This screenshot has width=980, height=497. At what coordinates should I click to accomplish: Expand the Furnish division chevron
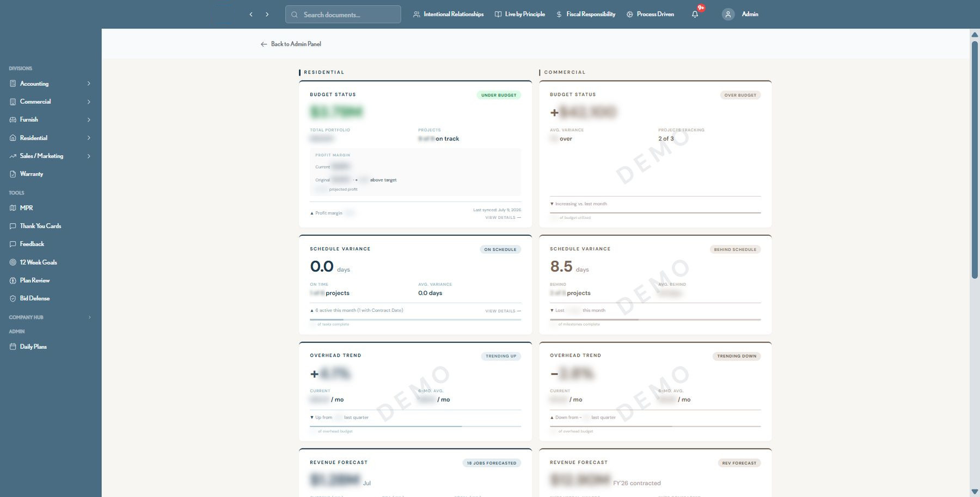89,120
